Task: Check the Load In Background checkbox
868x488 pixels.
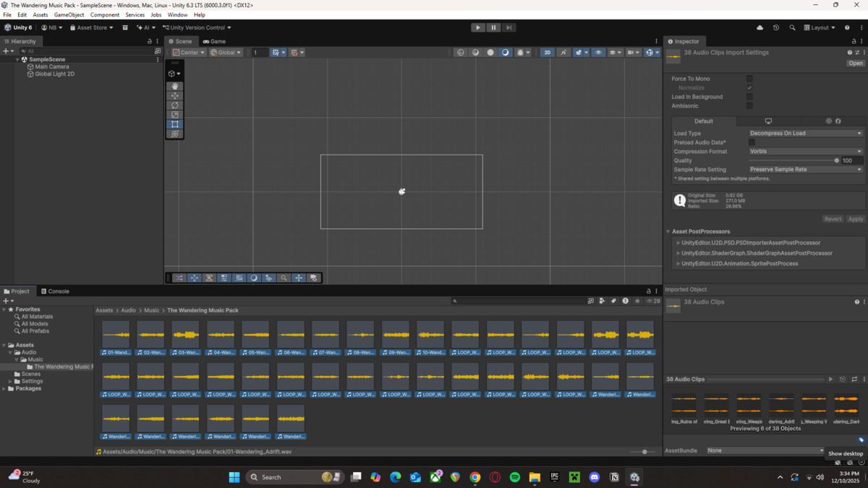Action: 749,97
